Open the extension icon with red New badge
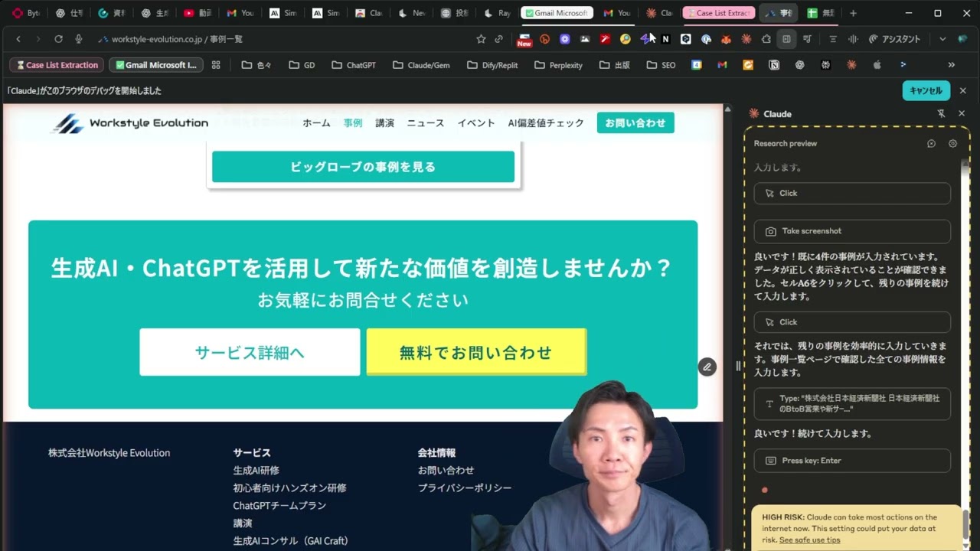The image size is (980, 551). (524, 39)
